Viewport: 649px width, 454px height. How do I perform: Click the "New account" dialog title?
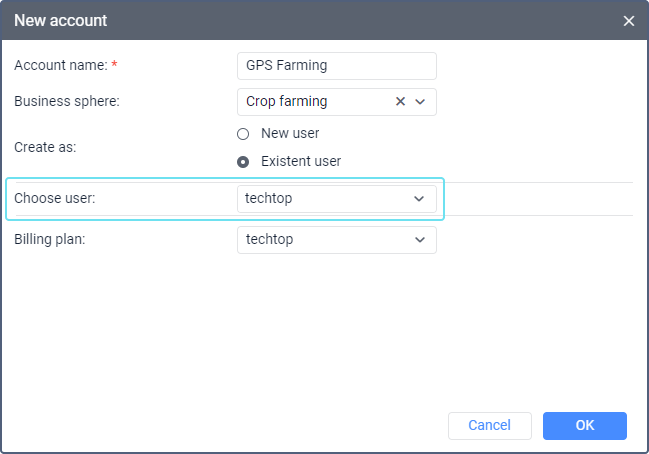(x=60, y=20)
